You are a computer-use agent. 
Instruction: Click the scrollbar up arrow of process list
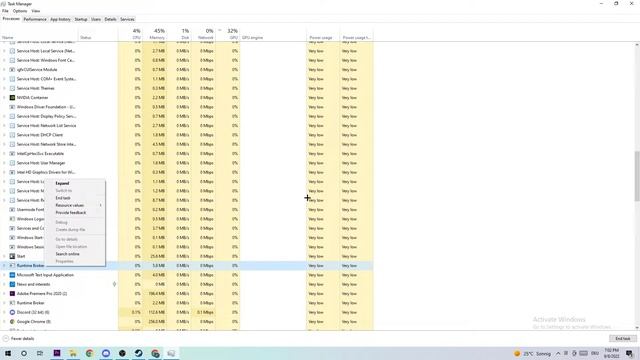pos(637,44)
